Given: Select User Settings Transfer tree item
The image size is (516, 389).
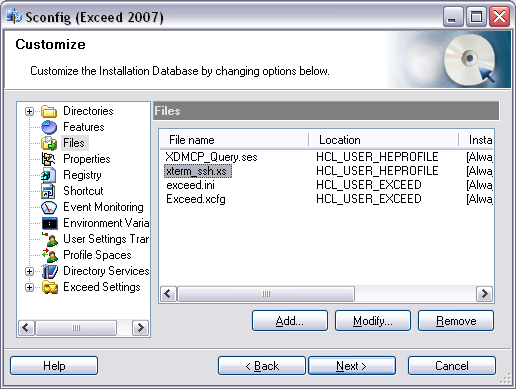Looking at the screenshot, I should tap(106, 239).
